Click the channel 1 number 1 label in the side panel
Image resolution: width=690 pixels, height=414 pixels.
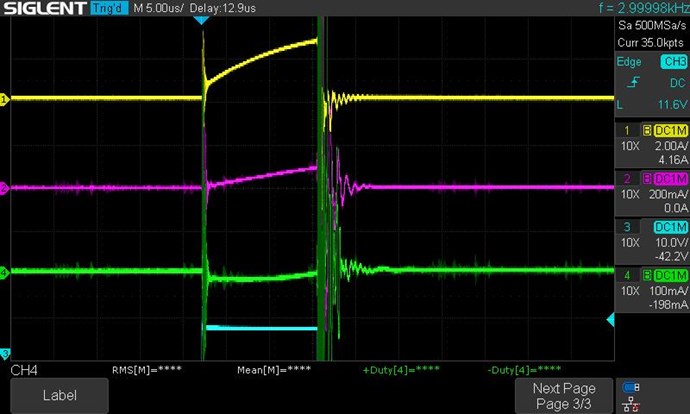point(627,130)
